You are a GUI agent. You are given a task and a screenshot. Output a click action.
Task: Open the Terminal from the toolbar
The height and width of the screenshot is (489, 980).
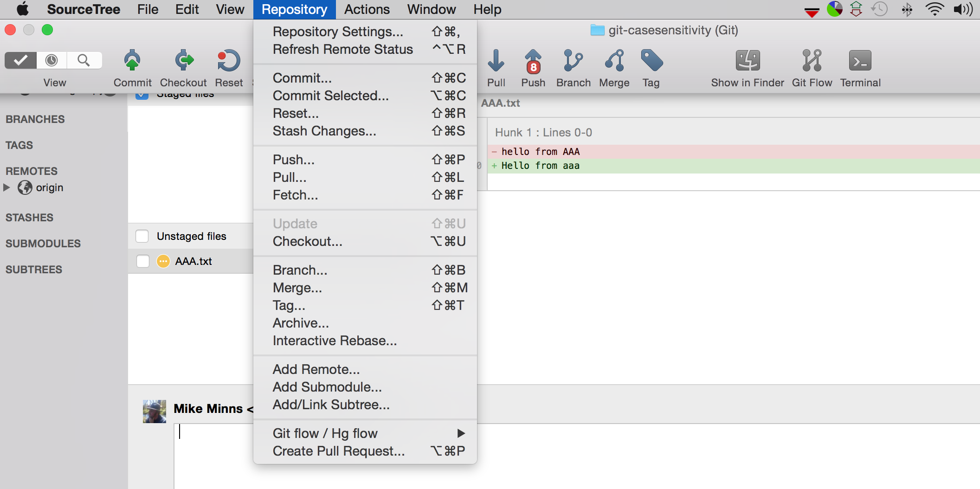pyautogui.click(x=860, y=61)
